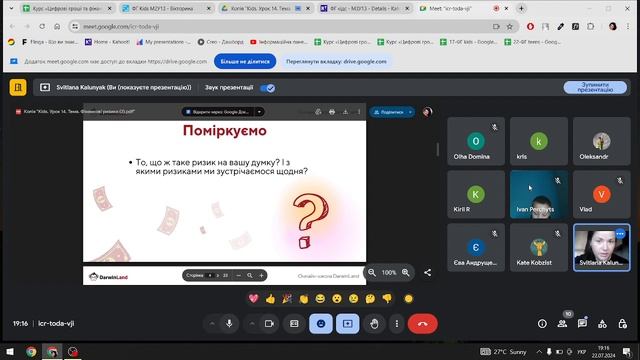Toggle the microphone in Meet controls
Viewport: 640px width, 360px height.
(x=229, y=324)
